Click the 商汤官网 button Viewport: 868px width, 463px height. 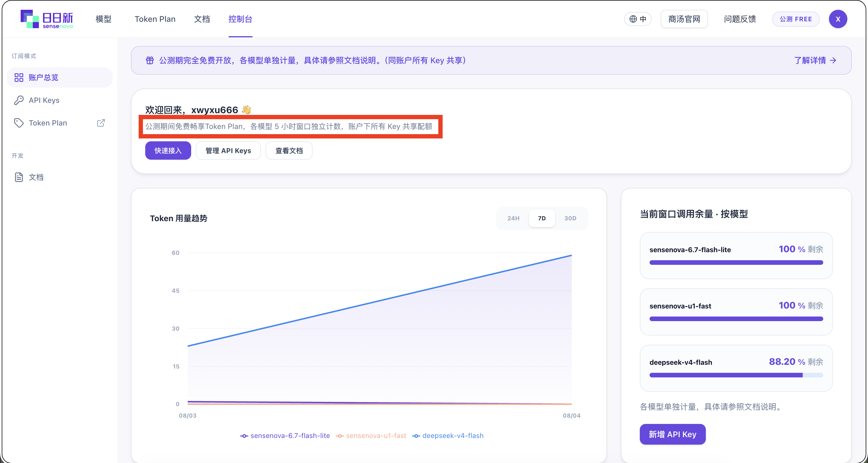[x=684, y=19]
